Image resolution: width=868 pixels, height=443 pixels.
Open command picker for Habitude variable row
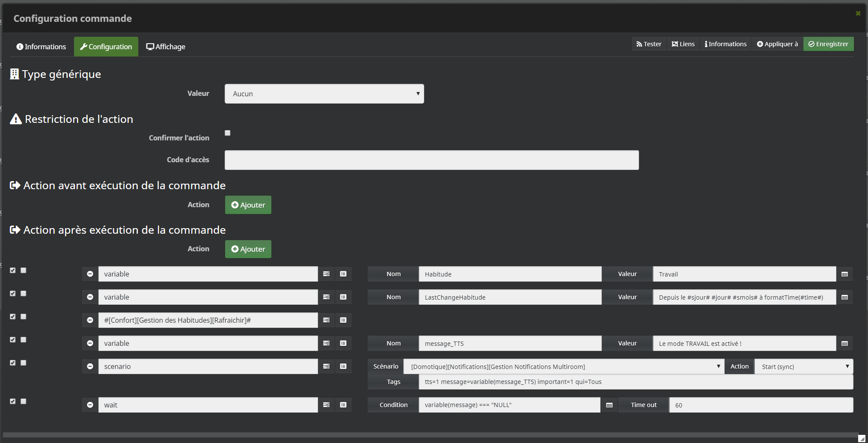tap(343, 274)
